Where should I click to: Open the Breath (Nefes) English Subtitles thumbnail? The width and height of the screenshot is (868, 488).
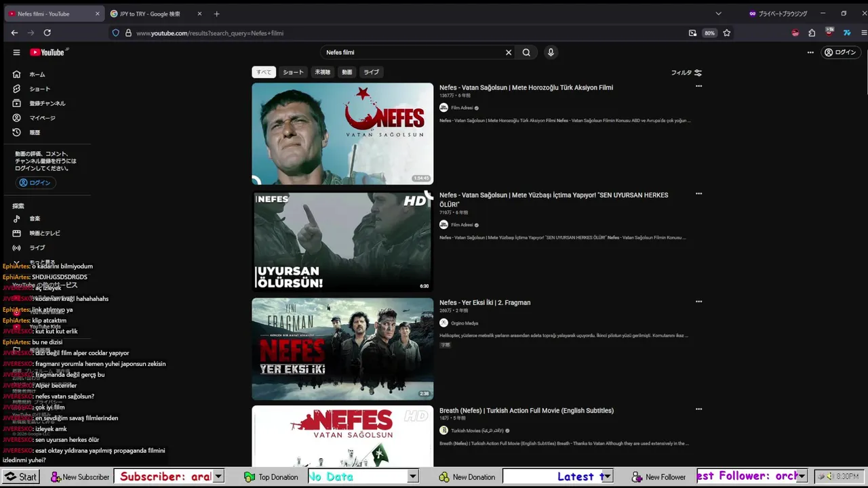click(342, 436)
